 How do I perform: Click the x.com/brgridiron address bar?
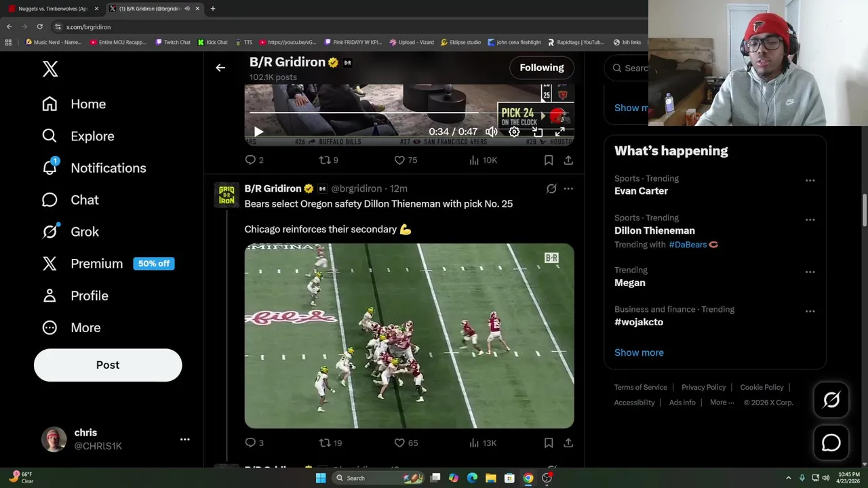coord(88,26)
